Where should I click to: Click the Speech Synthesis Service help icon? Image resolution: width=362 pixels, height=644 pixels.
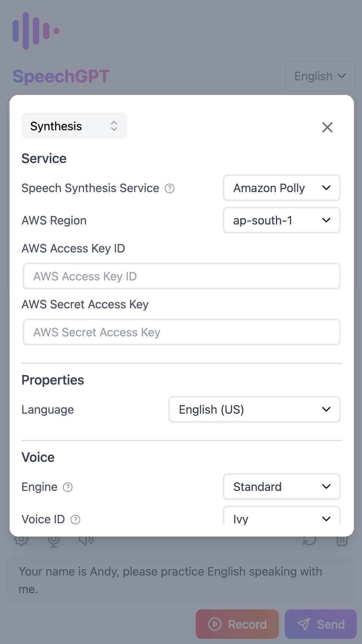pos(170,188)
